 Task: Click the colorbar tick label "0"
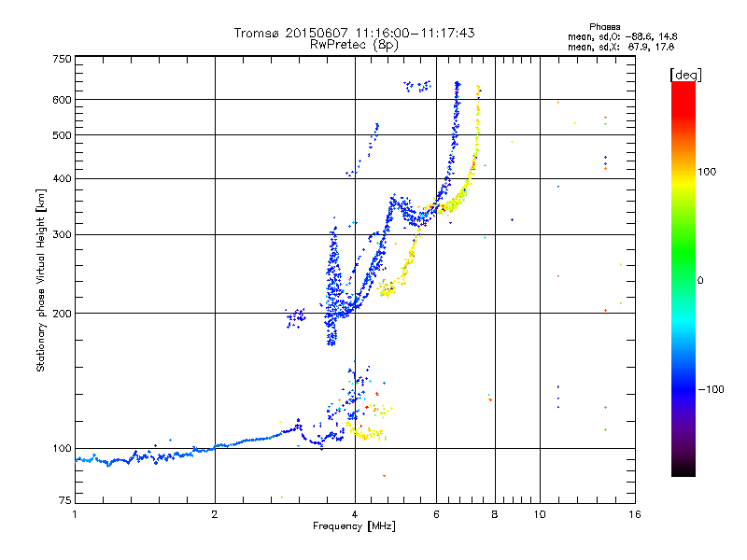coord(700,281)
